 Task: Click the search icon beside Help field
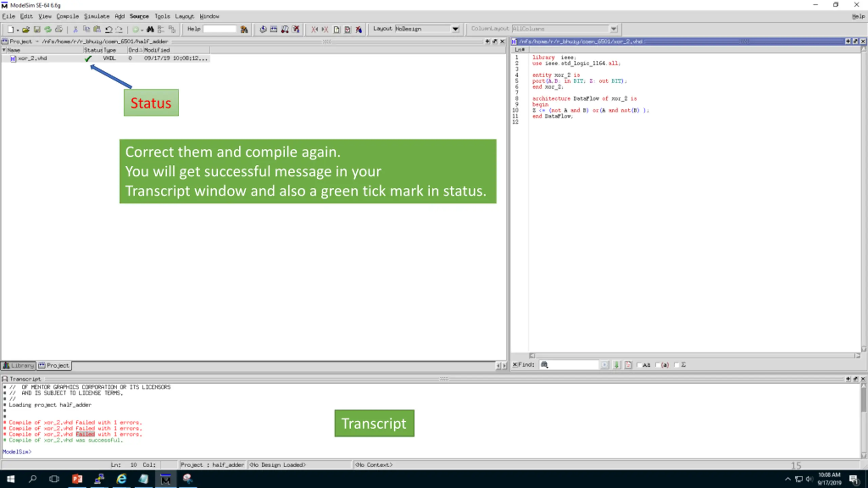click(244, 29)
